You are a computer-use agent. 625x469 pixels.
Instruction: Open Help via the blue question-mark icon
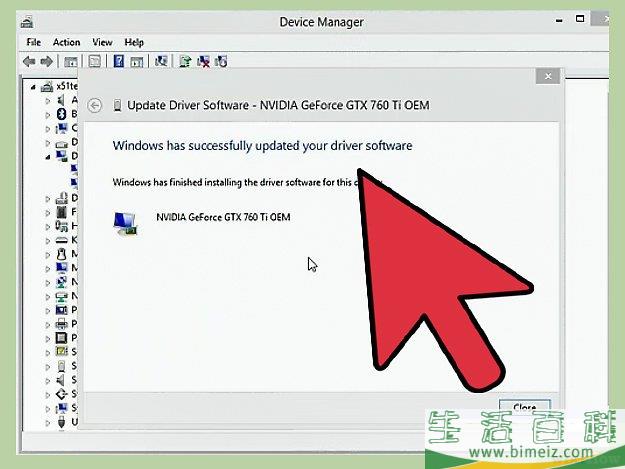pos(118,61)
